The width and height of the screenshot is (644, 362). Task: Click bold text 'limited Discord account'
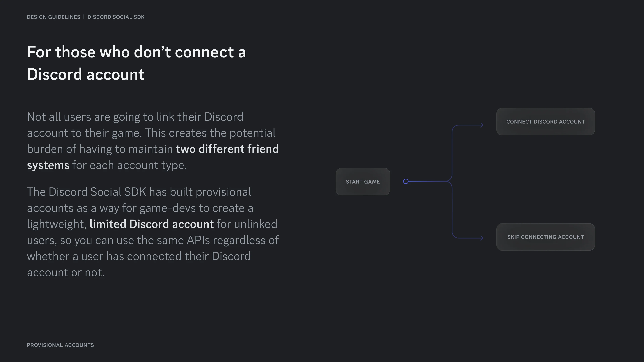click(x=151, y=224)
